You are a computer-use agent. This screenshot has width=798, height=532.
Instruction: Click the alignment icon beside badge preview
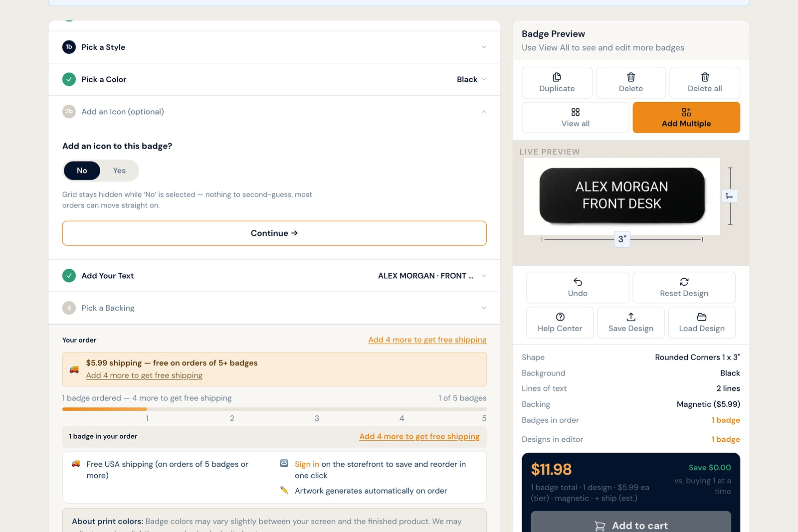pos(730,196)
